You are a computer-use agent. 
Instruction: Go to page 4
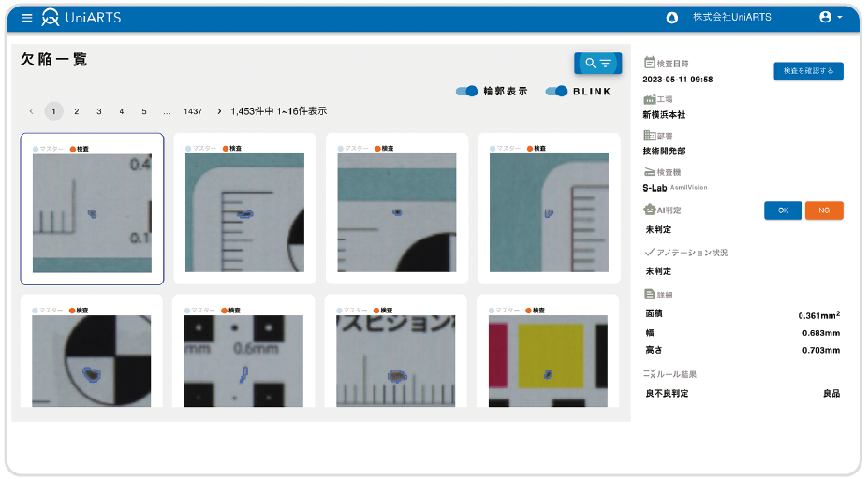pyautogui.click(x=121, y=111)
